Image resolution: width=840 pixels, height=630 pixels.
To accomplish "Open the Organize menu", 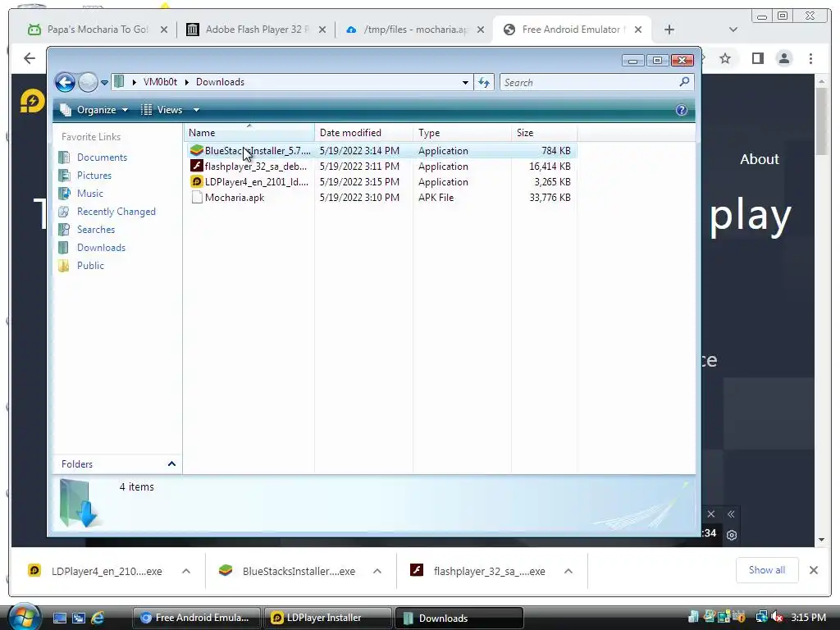I will pyautogui.click(x=94, y=110).
